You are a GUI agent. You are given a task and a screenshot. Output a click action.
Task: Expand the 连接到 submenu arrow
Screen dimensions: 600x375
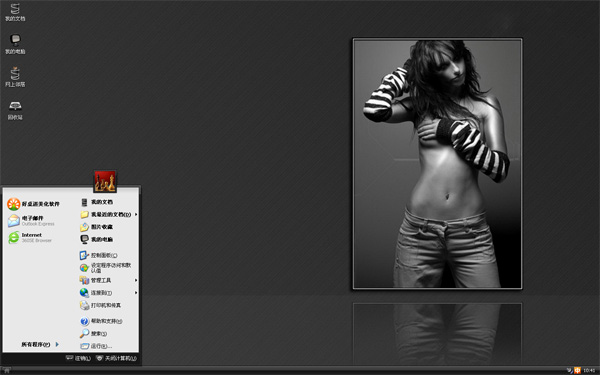pos(136,293)
